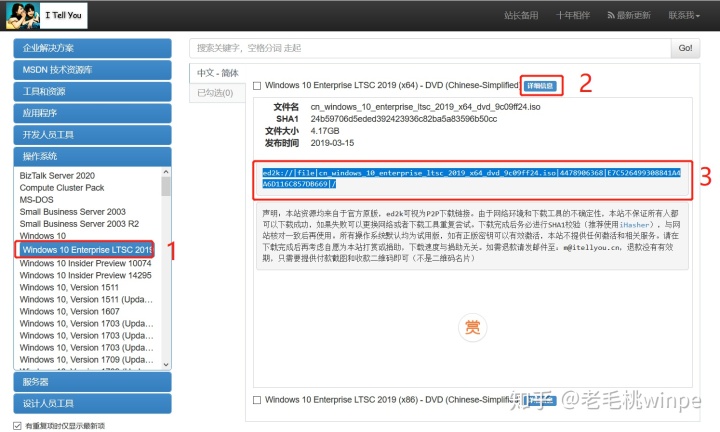
Task: Click the OS list scrollbar thumb
Action: tap(166, 186)
